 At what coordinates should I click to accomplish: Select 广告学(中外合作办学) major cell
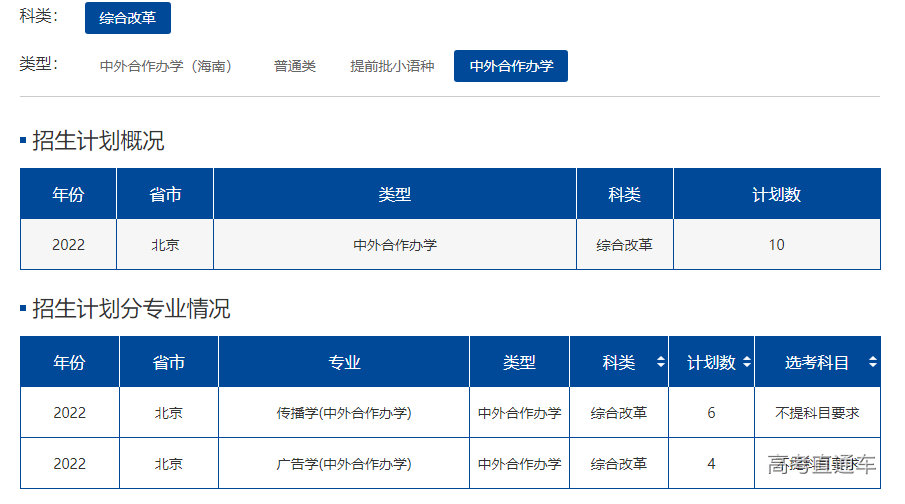[x=344, y=464]
